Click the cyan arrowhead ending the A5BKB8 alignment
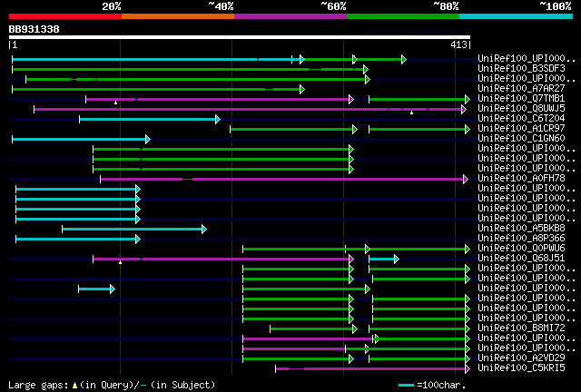Screen dimensions: 581x392 (x=203, y=229)
